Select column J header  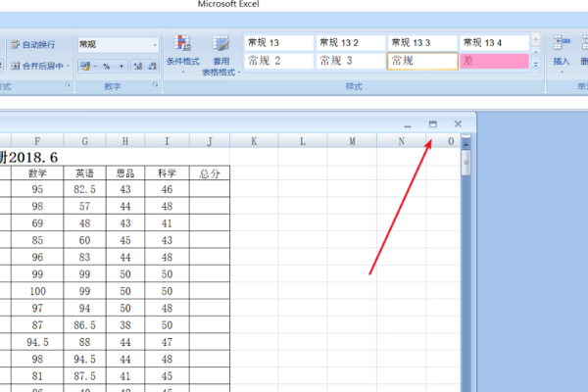[x=210, y=141]
